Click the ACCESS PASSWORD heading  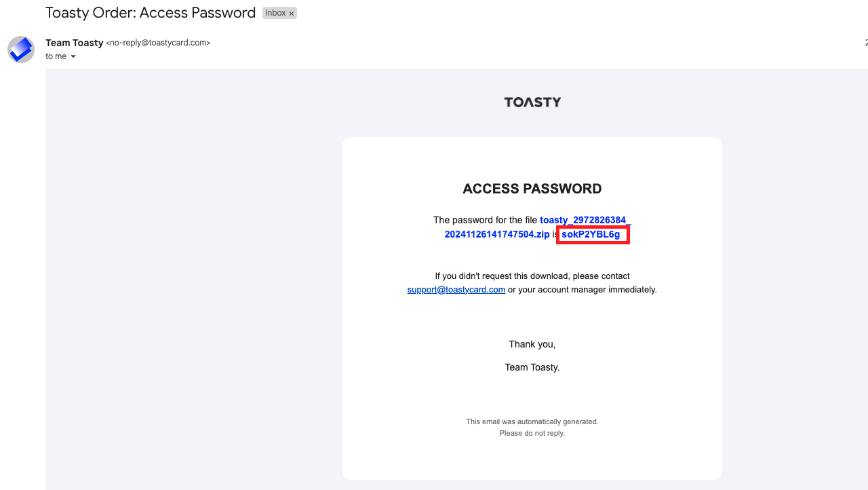(532, 189)
